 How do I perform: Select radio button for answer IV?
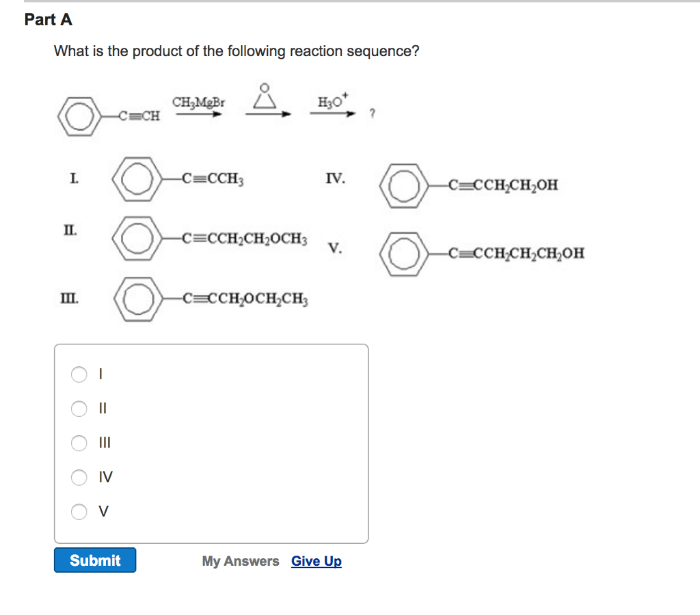(79, 478)
